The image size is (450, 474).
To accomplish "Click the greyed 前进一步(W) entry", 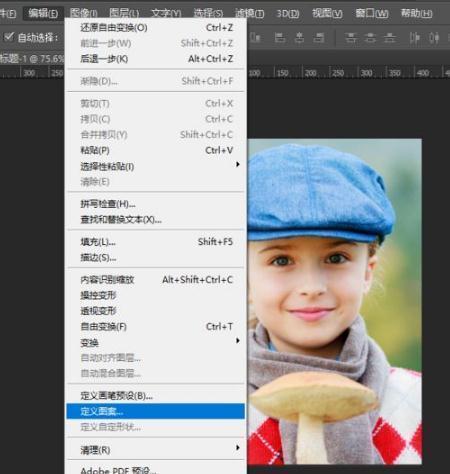I will tap(156, 43).
